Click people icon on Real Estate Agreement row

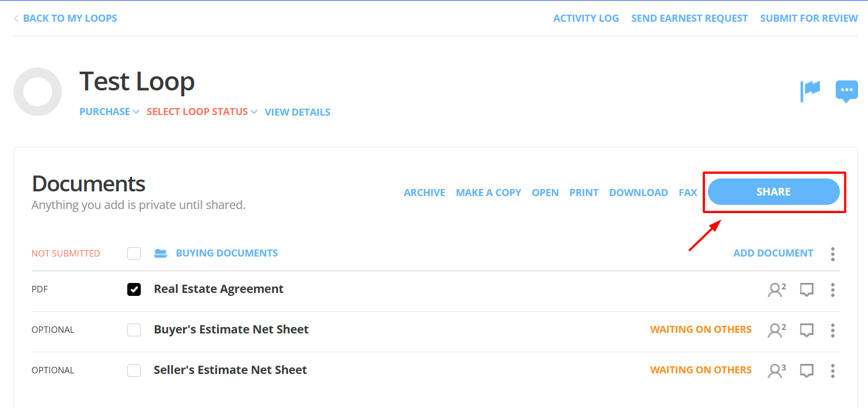pyautogui.click(x=777, y=289)
